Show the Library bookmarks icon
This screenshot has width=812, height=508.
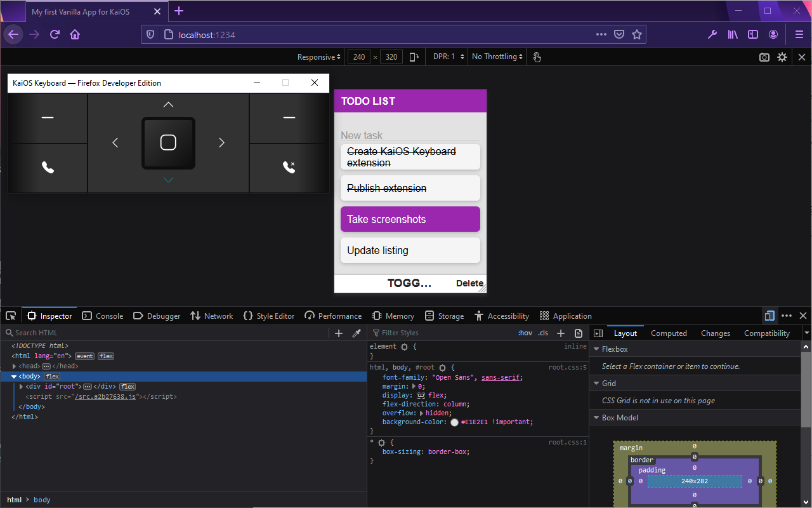[x=733, y=34]
